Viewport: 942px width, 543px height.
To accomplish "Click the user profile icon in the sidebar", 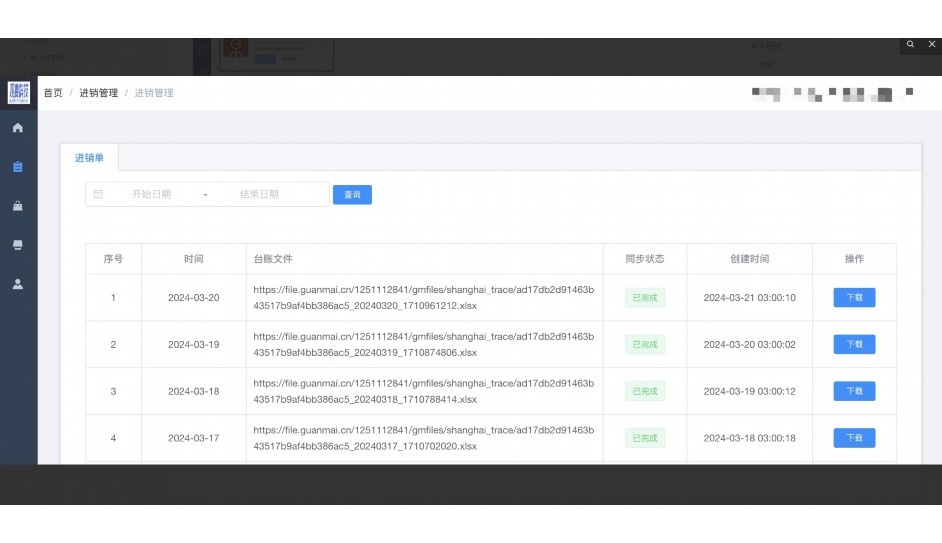I will coord(17,284).
